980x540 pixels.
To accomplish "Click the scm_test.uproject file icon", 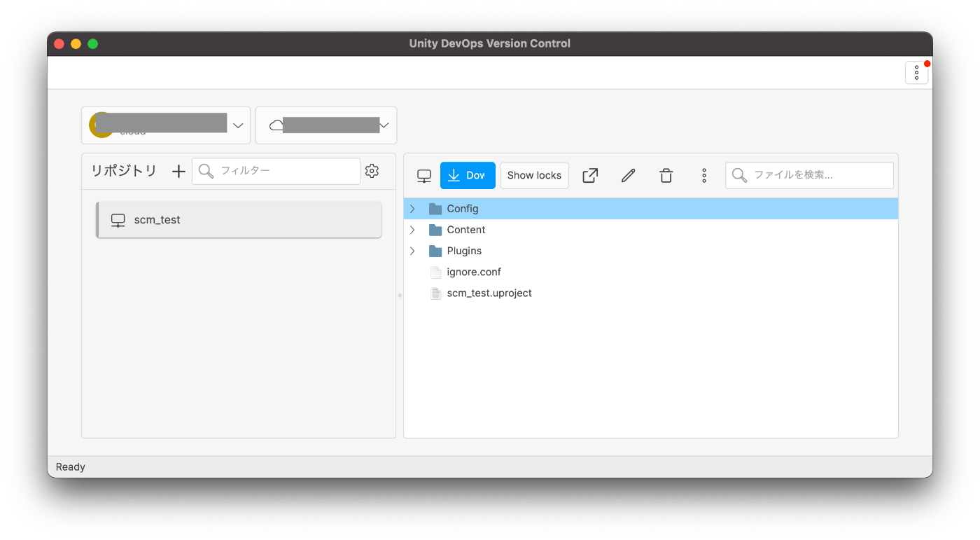I will 435,293.
